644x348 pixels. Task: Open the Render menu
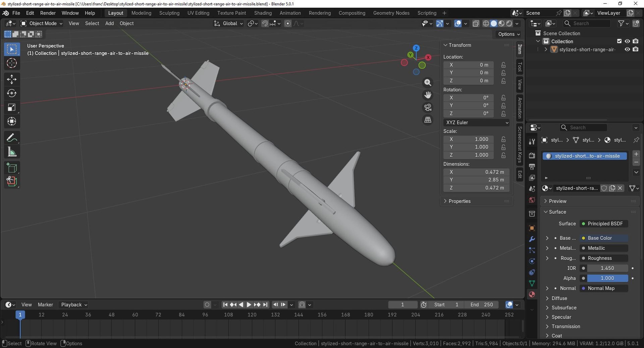pos(48,13)
